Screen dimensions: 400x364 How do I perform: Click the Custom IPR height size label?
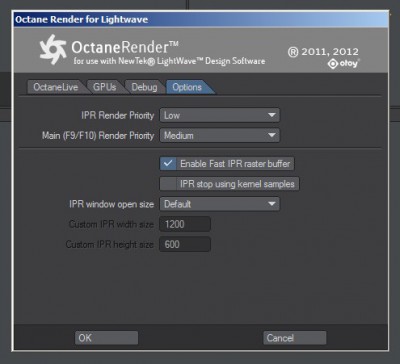(110, 244)
